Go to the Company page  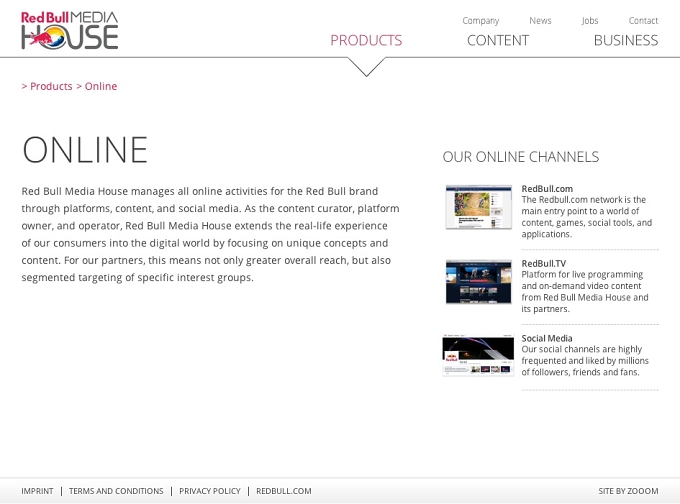pos(481,20)
